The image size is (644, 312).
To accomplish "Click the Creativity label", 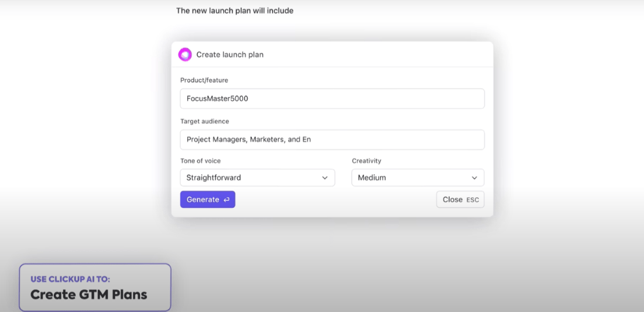I will [366, 161].
